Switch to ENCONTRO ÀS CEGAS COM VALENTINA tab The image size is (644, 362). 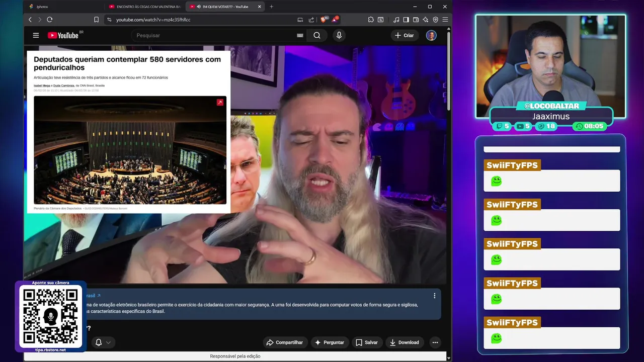pyautogui.click(x=145, y=7)
